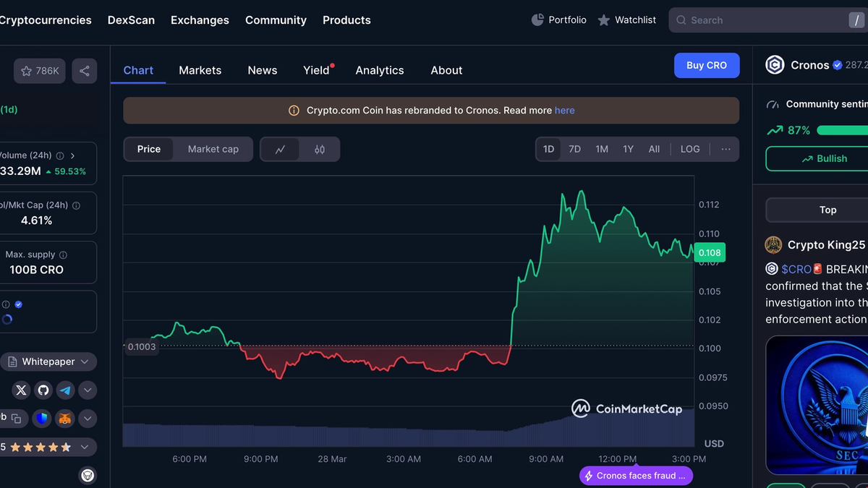The image size is (868, 488).
Task: Set chart range to 1Y
Action: [628, 149]
